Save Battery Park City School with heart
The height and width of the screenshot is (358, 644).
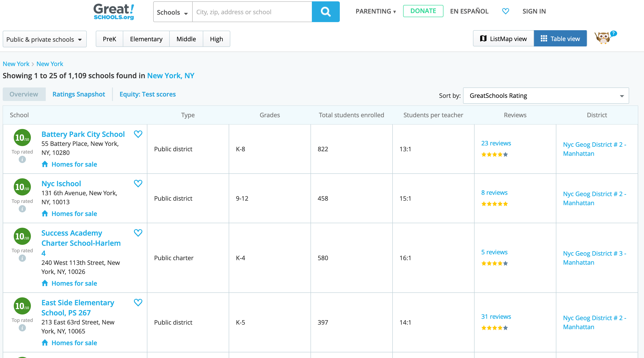click(138, 134)
